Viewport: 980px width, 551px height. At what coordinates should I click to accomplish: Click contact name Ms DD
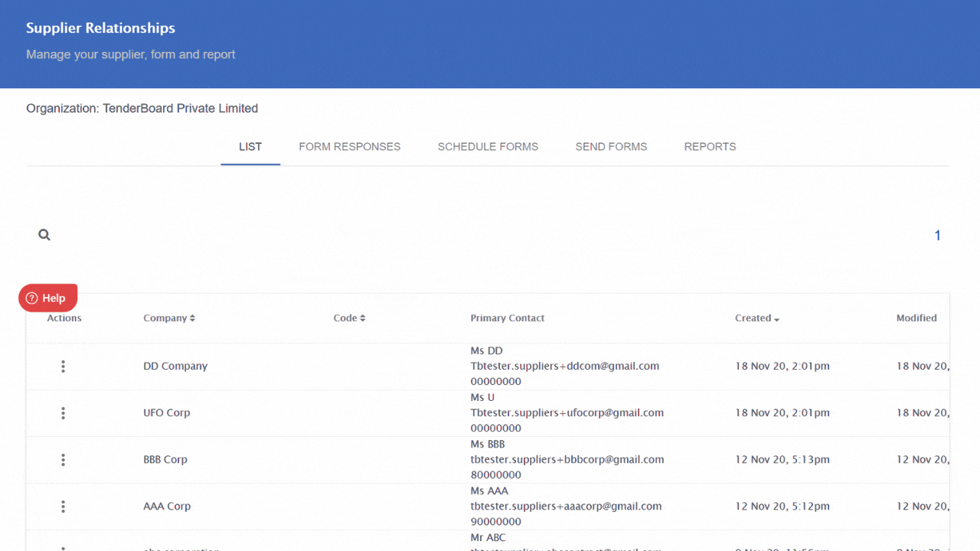(486, 350)
